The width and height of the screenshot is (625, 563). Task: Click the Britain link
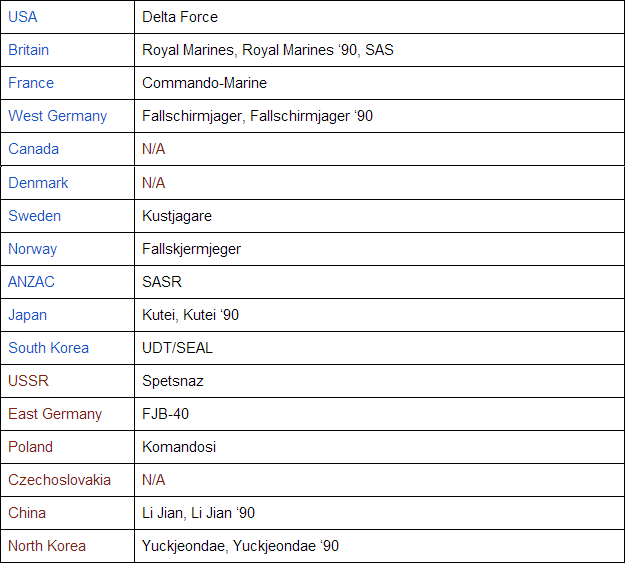[28, 50]
